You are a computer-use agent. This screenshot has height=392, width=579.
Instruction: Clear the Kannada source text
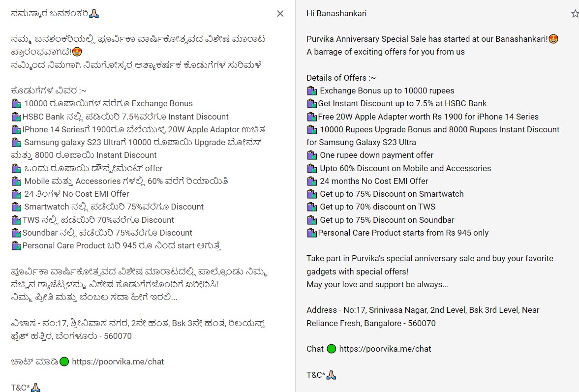click(280, 14)
